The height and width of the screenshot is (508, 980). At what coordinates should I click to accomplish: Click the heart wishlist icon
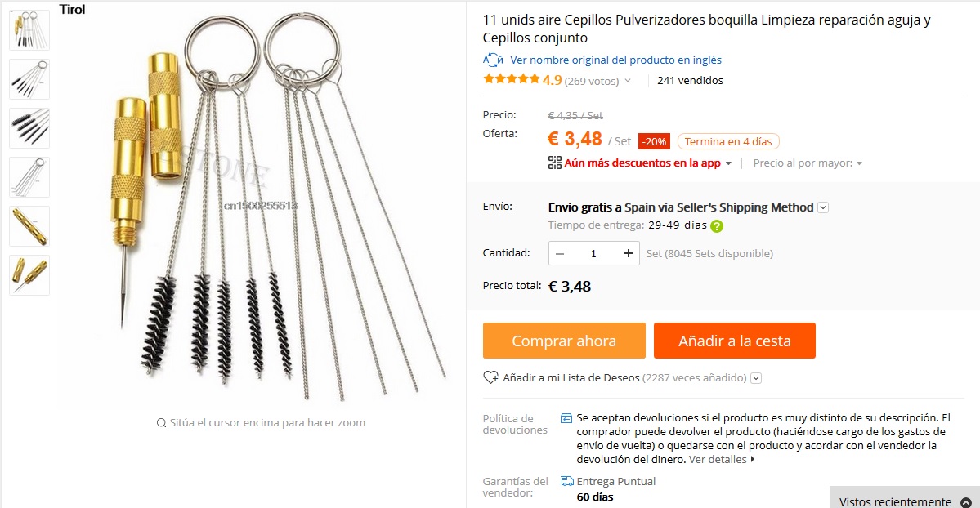pos(490,377)
